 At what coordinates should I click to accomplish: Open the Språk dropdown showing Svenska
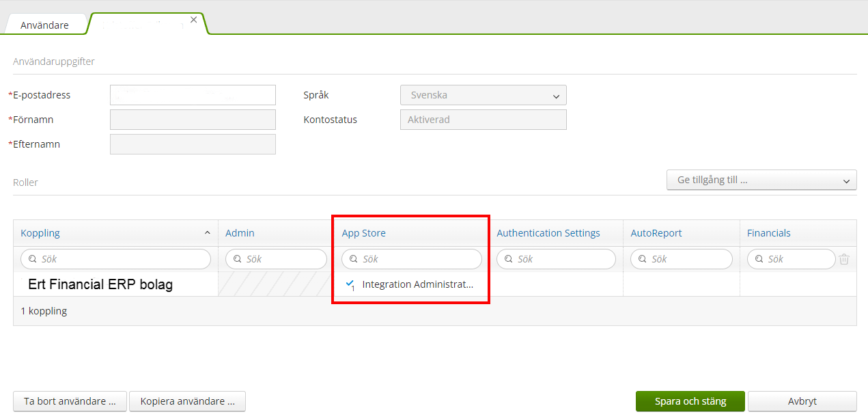click(484, 95)
